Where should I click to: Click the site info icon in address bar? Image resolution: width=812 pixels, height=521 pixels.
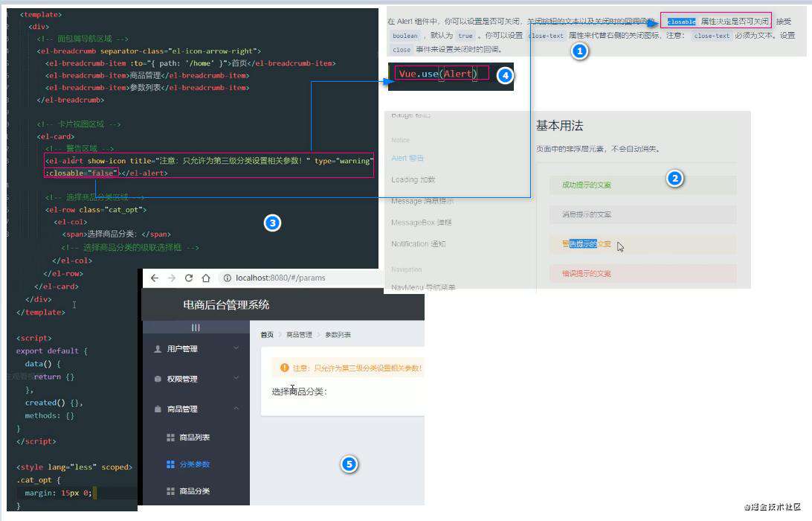[227, 278]
